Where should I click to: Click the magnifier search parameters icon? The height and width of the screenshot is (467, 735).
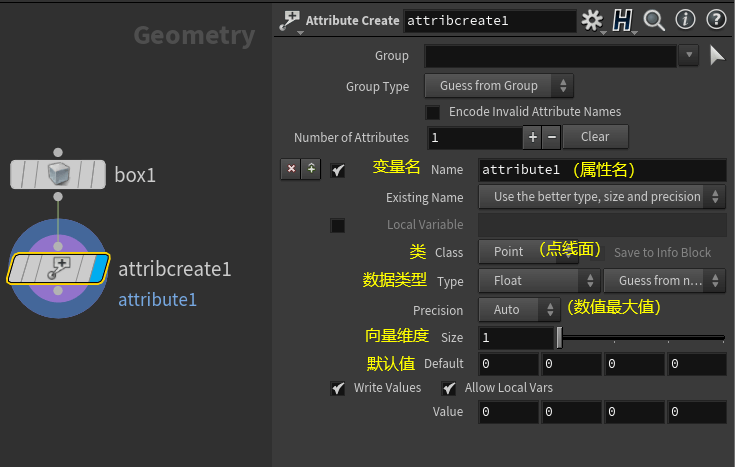[x=654, y=19]
